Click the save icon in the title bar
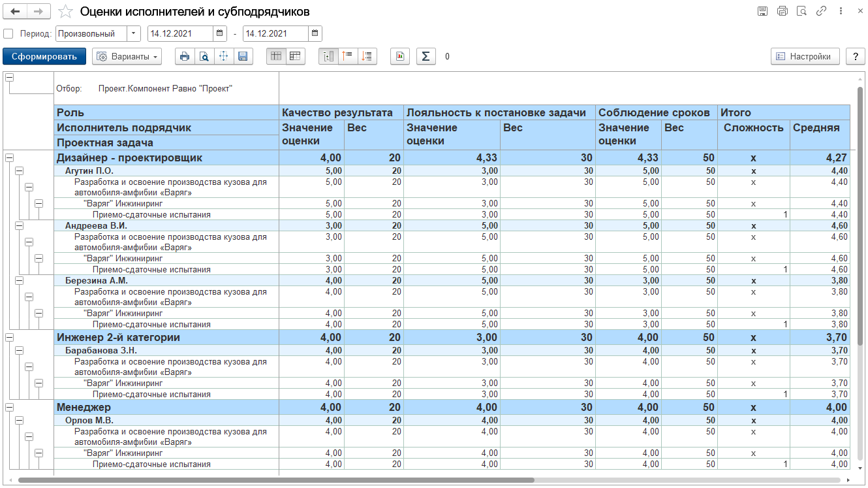The height and width of the screenshot is (488, 868). [762, 11]
